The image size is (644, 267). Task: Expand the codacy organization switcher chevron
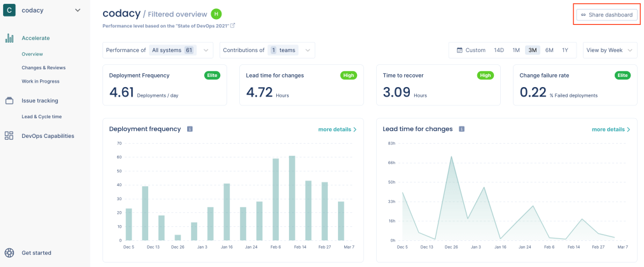tap(78, 10)
